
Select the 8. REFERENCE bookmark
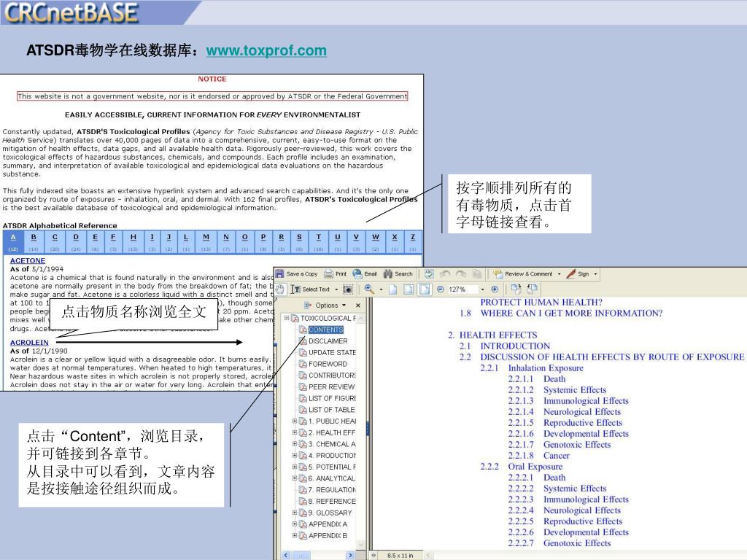pyautogui.click(x=332, y=501)
